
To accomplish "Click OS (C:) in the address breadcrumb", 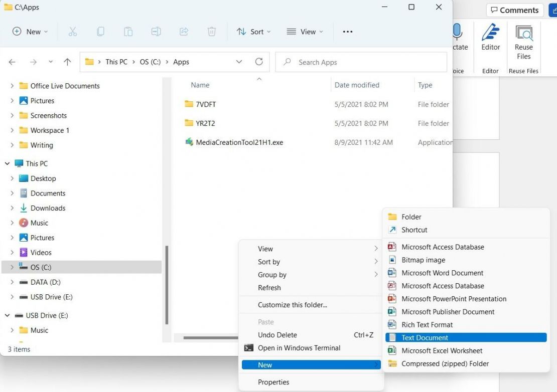I will [150, 62].
